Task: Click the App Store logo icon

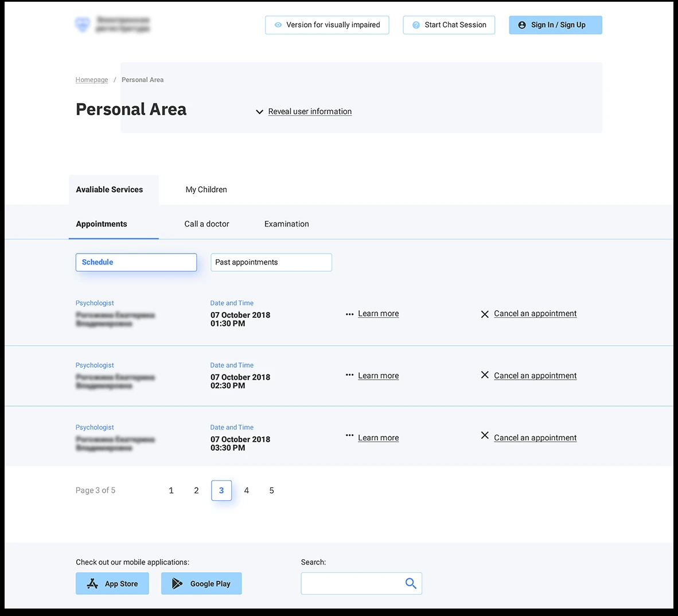Action: pyautogui.click(x=92, y=583)
